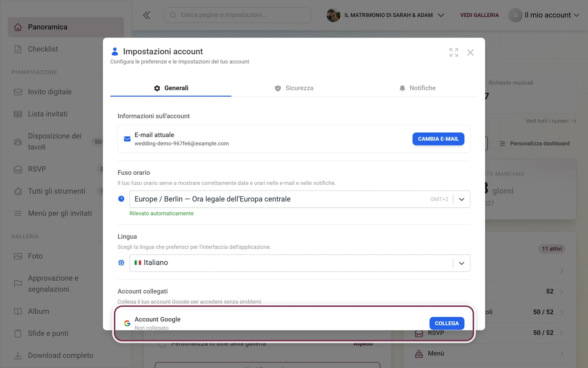This screenshot has width=588, height=368.
Task: Expand the 50 / 52 RSVP row chevron
Action: 562,333
